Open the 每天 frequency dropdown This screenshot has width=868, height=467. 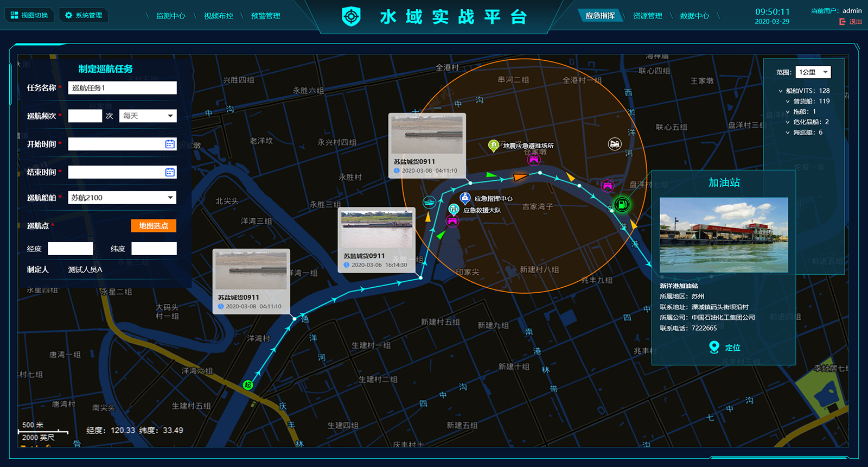(x=148, y=116)
